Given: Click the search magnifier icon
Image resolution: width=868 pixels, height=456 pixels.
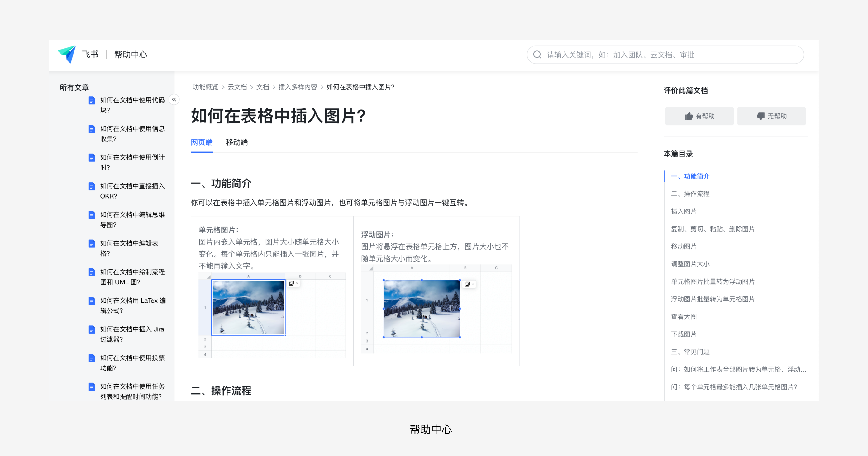Looking at the screenshot, I should (537, 55).
